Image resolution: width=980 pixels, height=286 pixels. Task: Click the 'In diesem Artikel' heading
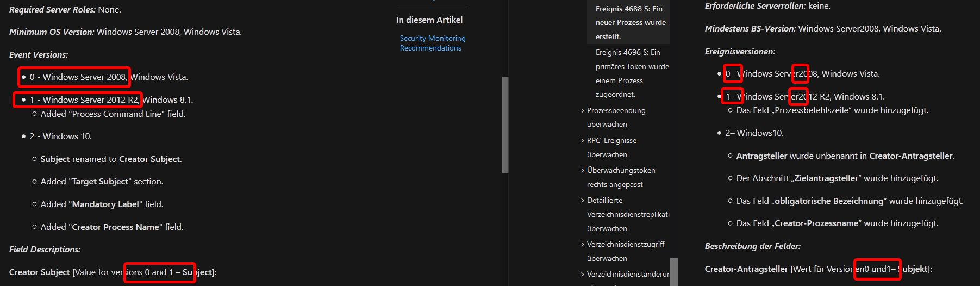click(x=429, y=20)
